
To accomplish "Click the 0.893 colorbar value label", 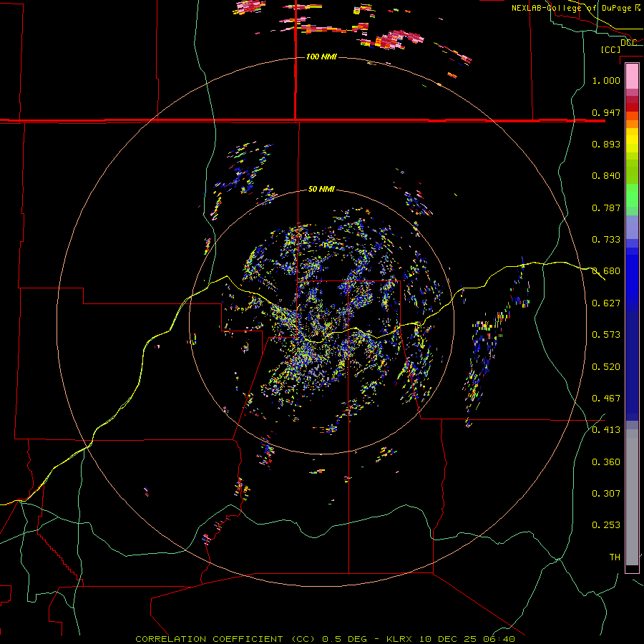I will pyautogui.click(x=606, y=144).
